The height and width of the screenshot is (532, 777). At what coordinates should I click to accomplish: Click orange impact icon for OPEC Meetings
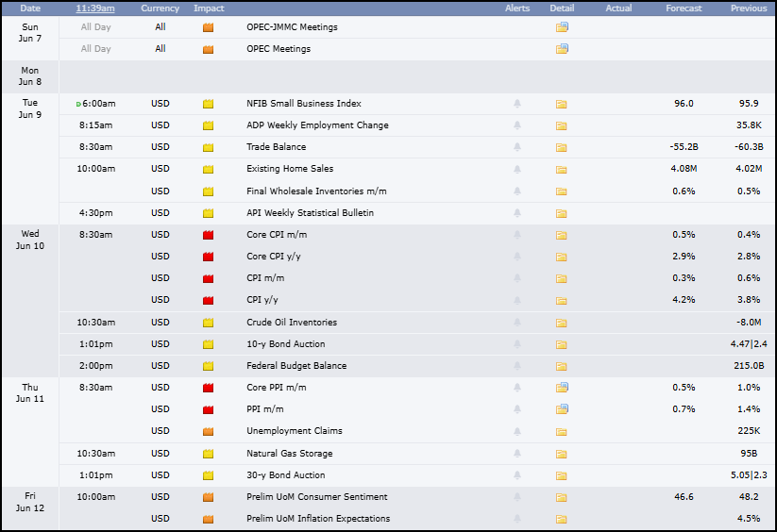(x=208, y=49)
